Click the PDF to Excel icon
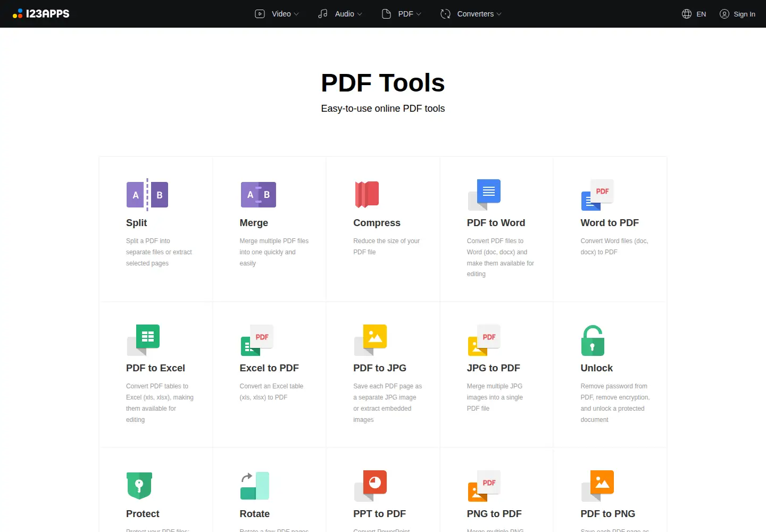Image resolution: width=766 pixels, height=532 pixels. click(144, 340)
